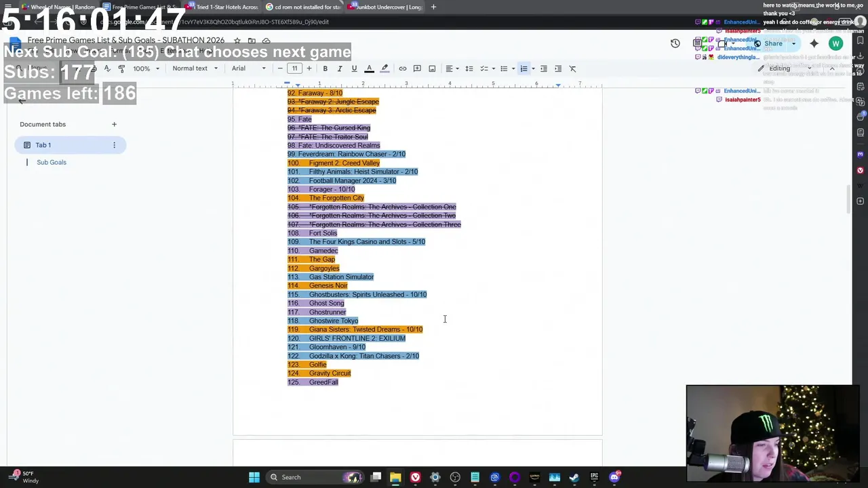Insert an image via toolbar icon
The height and width of the screenshot is (488, 868).
[432, 68]
